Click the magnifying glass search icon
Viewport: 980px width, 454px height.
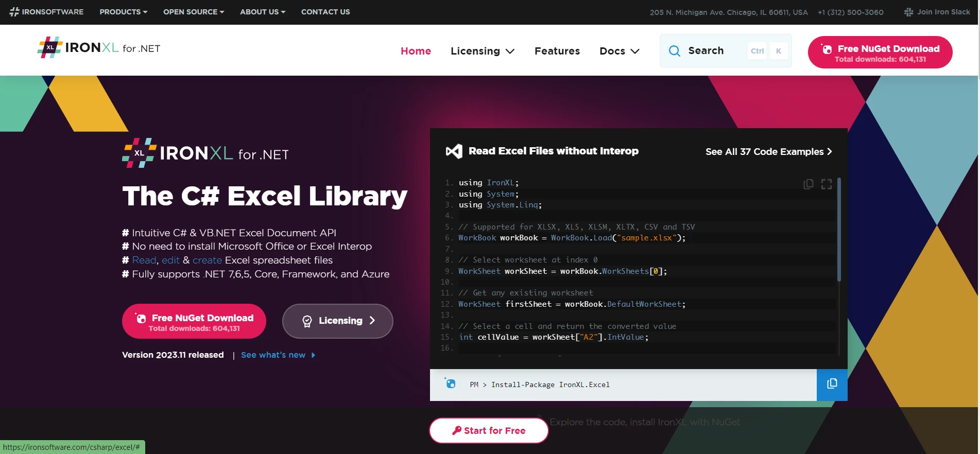click(674, 50)
